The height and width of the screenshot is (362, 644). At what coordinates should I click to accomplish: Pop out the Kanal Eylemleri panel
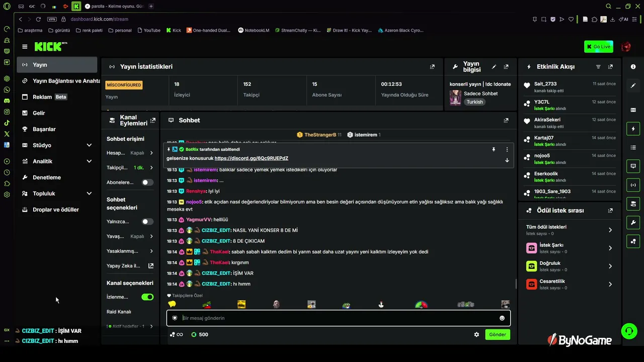tap(153, 120)
